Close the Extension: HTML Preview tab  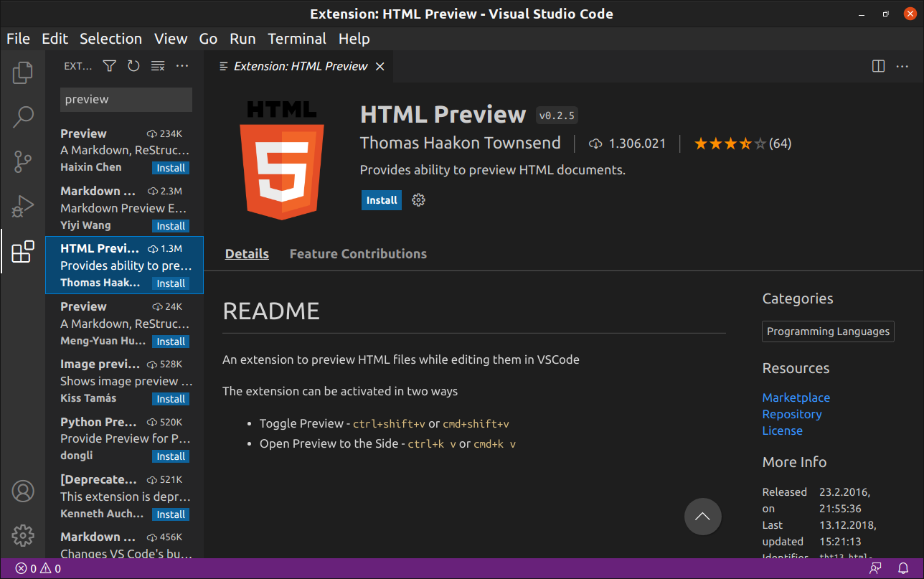coord(380,66)
